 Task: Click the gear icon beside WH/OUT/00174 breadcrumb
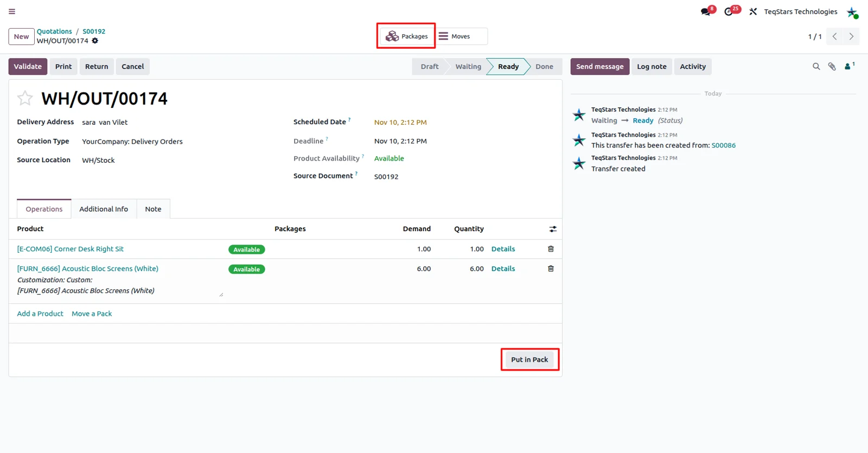[x=95, y=41]
